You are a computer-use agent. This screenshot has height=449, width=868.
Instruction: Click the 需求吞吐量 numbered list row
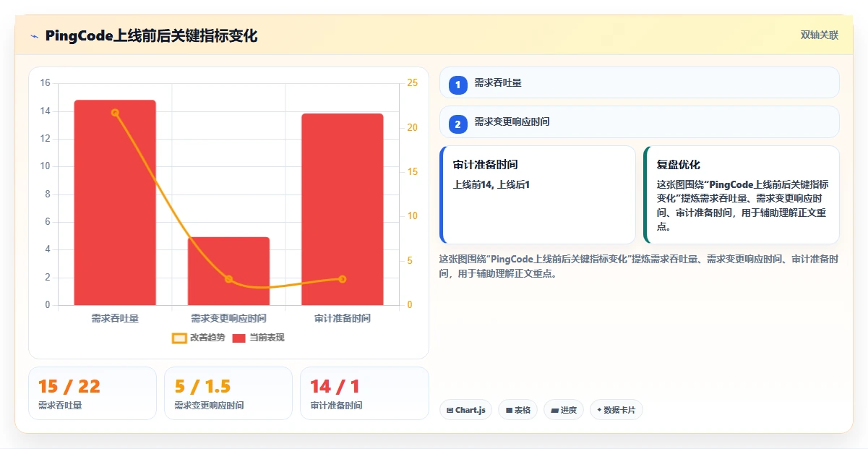coord(640,82)
